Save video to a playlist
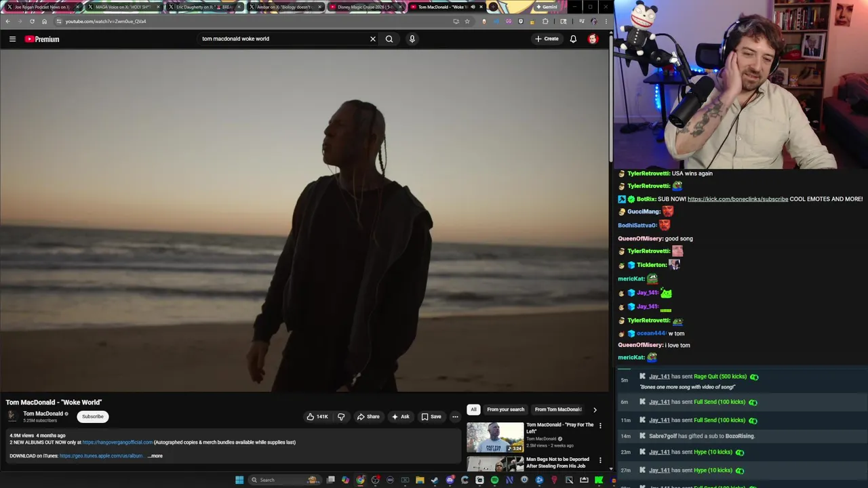Image resolution: width=868 pixels, height=488 pixels. point(431,417)
